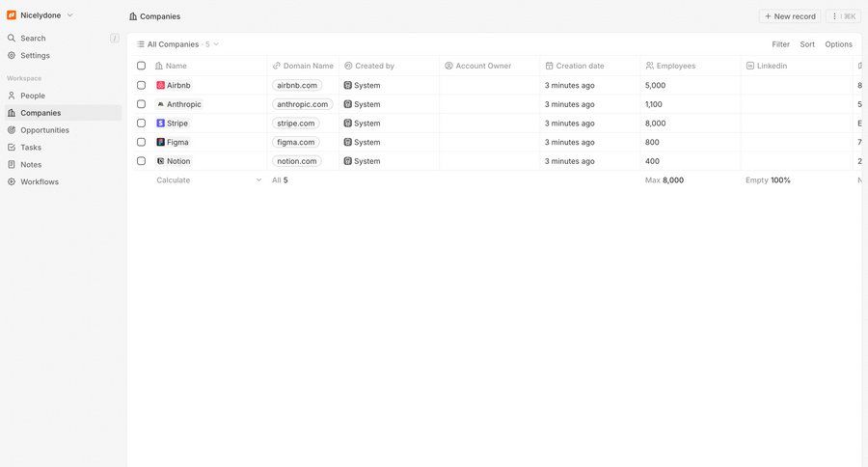The height and width of the screenshot is (467, 868).
Task: Click the Domain Name column header
Action: 303,66
